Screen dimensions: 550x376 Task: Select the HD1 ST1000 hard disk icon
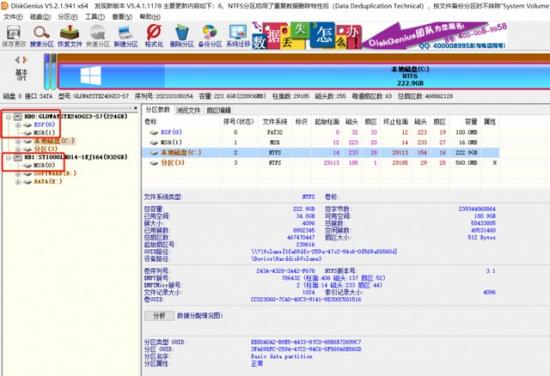(x=18, y=157)
